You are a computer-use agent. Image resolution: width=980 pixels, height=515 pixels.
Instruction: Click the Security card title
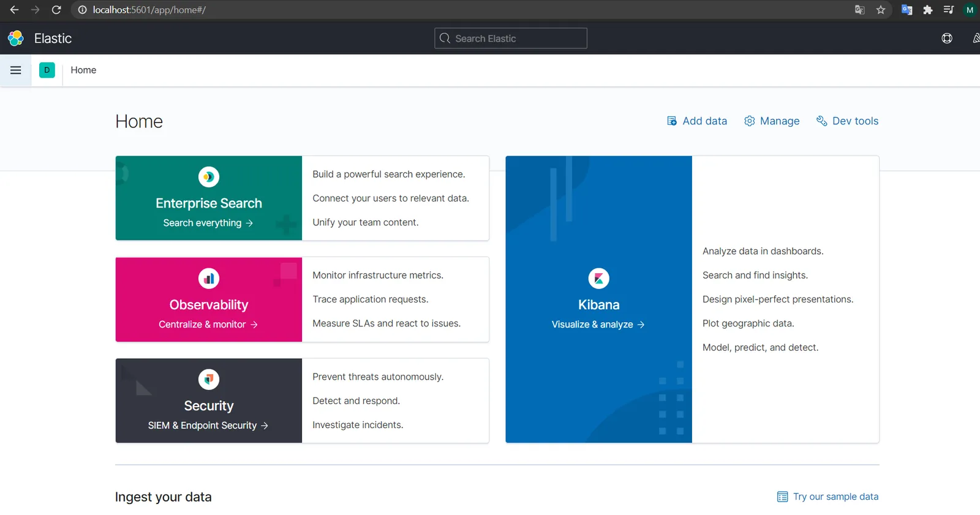click(x=209, y=406)
